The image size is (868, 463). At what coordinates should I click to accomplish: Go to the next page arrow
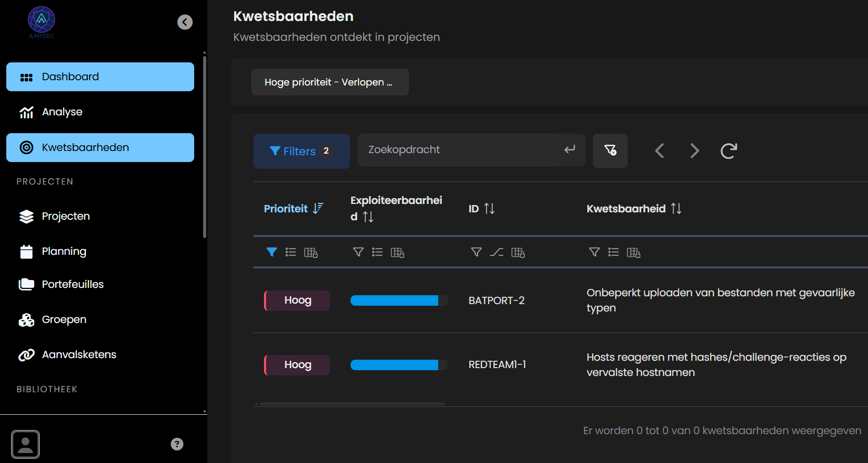tap(694, 151)
